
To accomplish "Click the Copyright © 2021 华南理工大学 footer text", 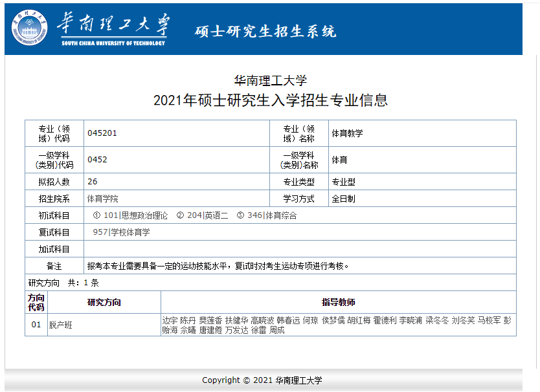I will pyautogui.click(x=262, y=380).
